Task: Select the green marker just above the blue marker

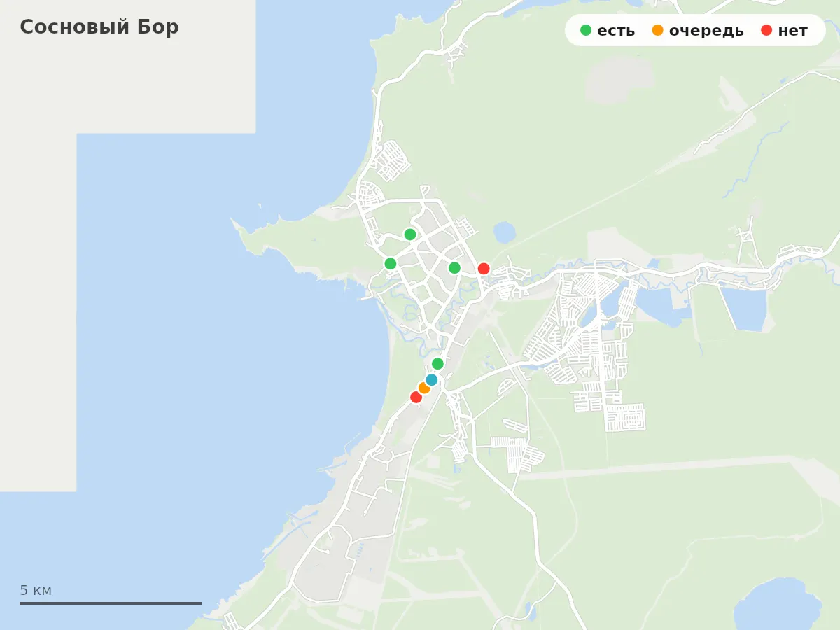Action: click(x=437, y=364)
